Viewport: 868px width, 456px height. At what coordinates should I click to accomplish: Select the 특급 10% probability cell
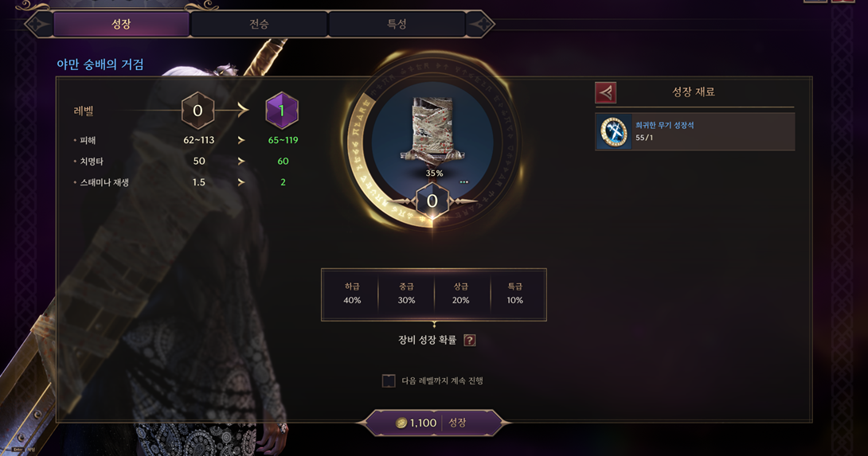click(514, 294)
